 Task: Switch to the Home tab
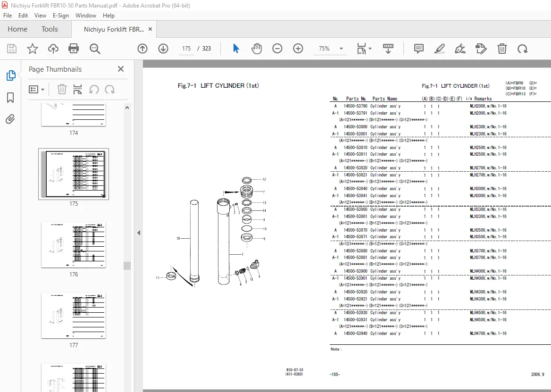pyautogui.click(x=17, y=29)
